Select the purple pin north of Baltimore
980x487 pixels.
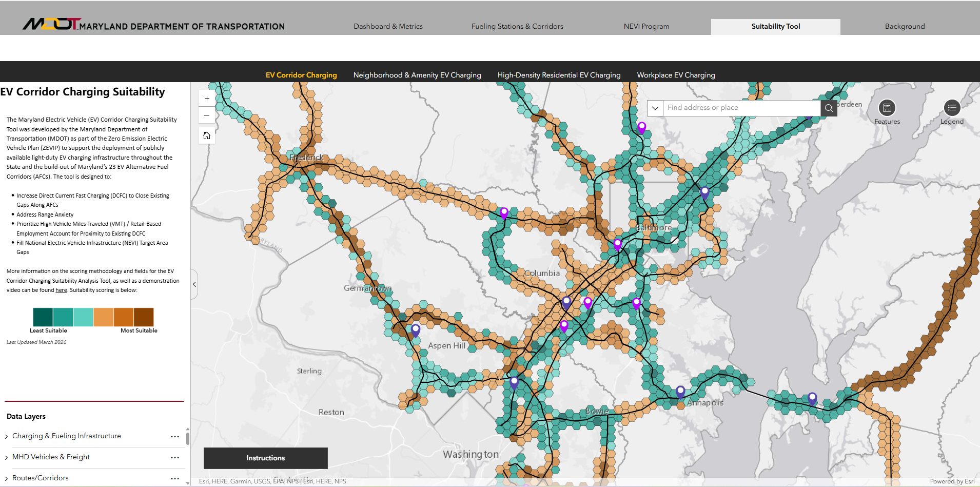(641, 128)
